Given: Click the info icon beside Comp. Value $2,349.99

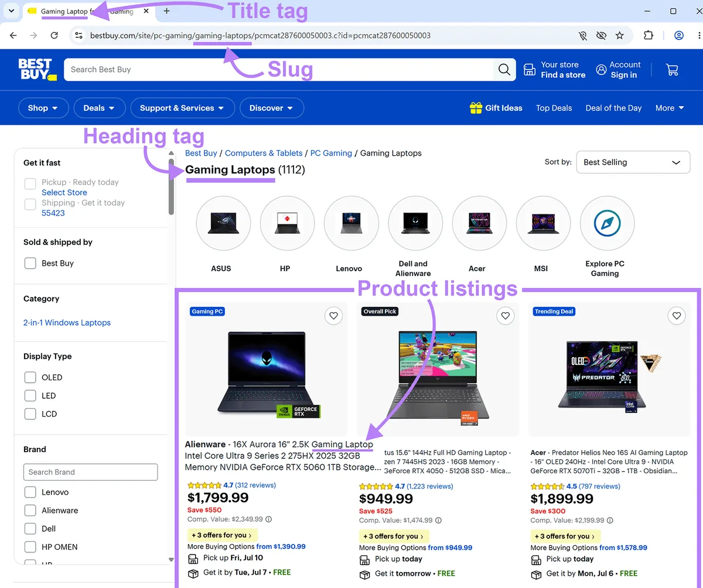Looking at the screenshot, I should (269, 519).
